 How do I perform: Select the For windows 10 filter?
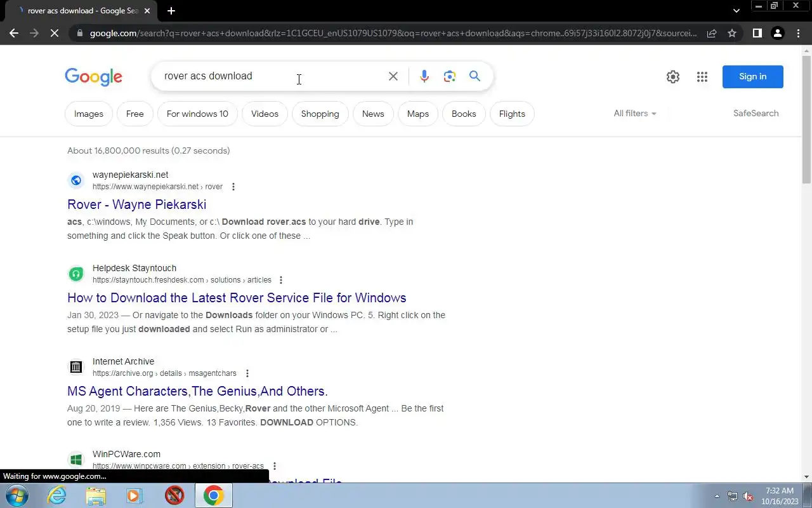point(197,114)
